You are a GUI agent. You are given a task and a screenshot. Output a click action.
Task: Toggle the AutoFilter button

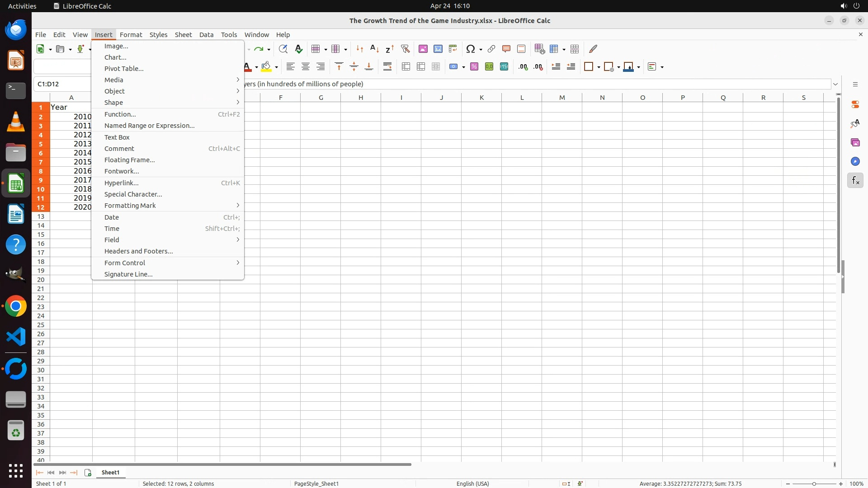405,49
